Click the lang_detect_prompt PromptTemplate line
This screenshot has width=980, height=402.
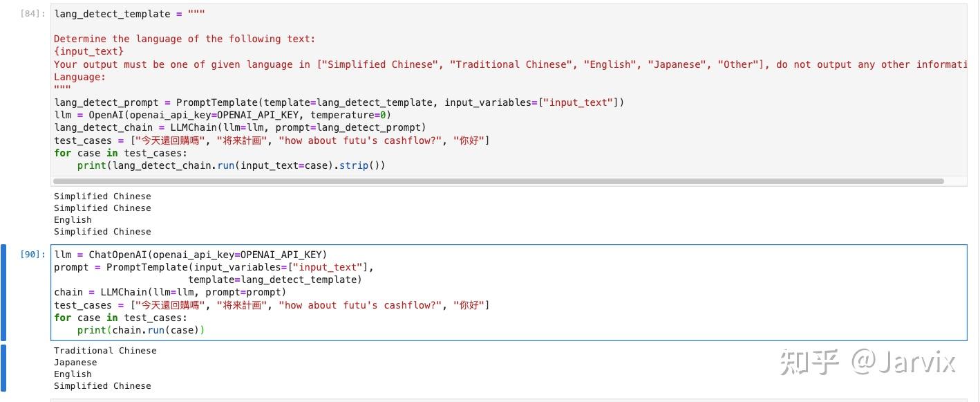pyautogui.click(x=339, y=102)
